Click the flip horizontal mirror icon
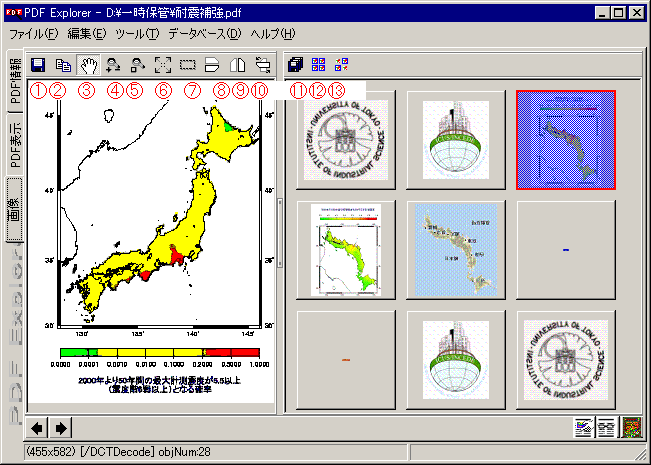651x465 pixels. [238, 65]
